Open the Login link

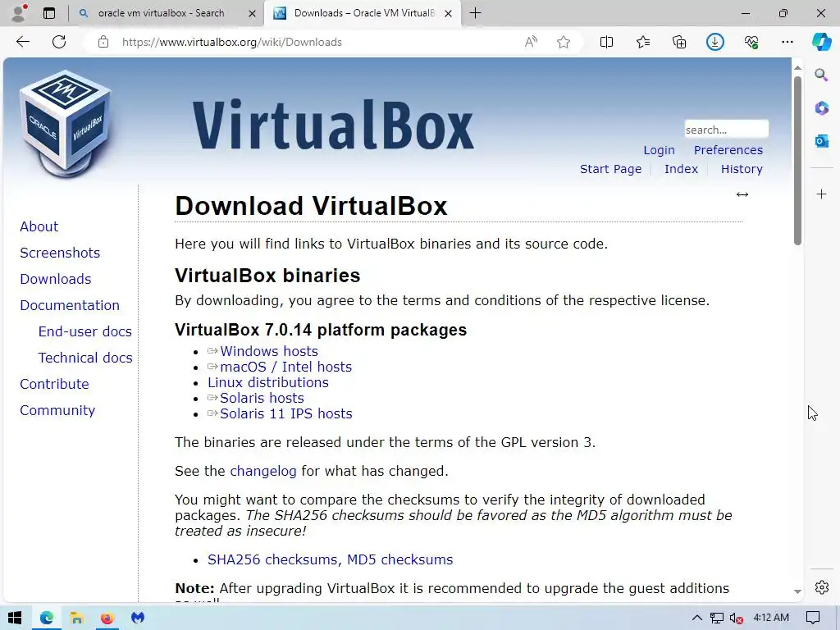click(659, 150)
